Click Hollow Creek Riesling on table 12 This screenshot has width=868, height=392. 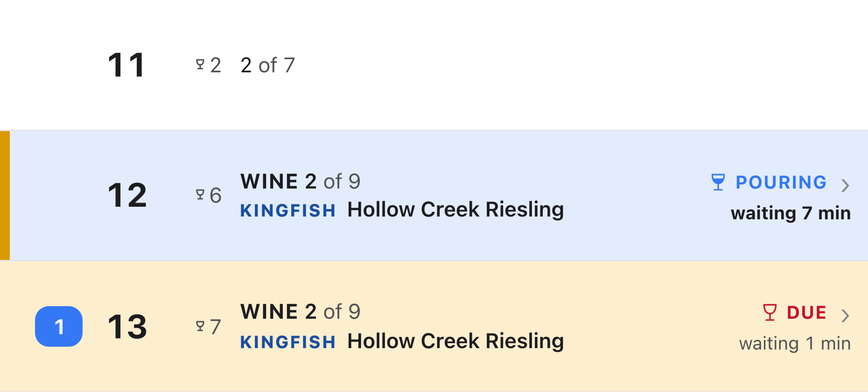[455, 210]
